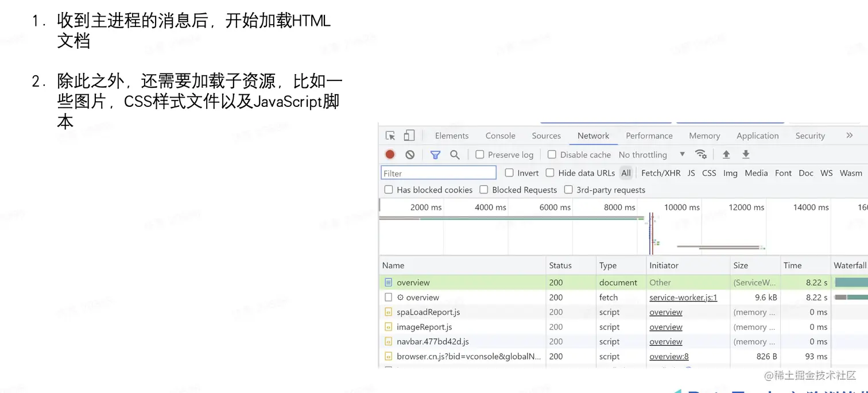Enable Hide data URLs
Viewport: 868px width, 393px height.
coord(550,173)
